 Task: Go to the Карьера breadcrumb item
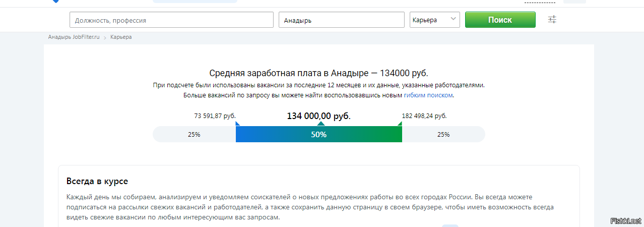[x=121, y=37]
